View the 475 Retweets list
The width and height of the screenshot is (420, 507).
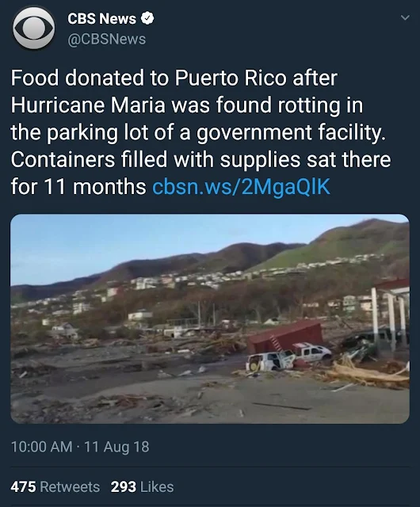55,486
